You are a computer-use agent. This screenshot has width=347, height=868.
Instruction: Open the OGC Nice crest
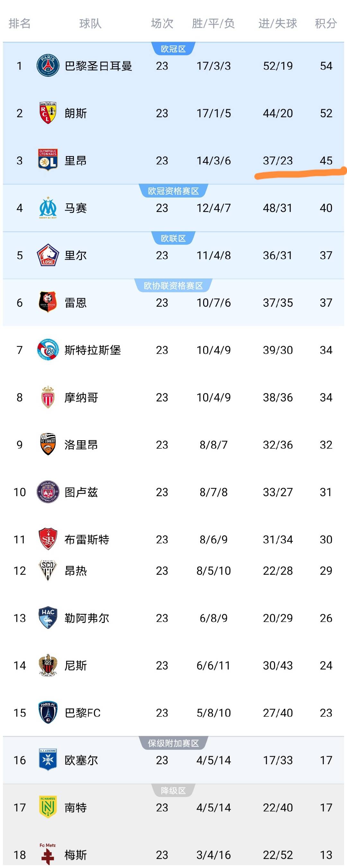(x=48, y=665)
